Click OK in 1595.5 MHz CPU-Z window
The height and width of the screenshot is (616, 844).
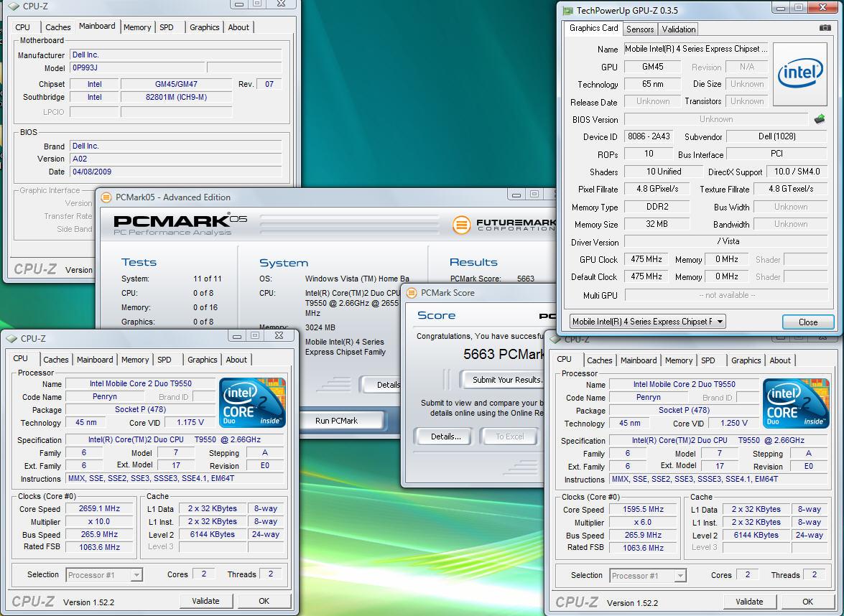pyautogui.click(x=807, y=602)
